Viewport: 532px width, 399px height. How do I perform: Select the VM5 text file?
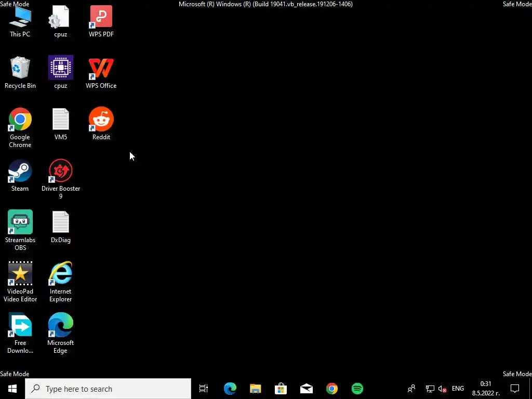coord(60,124)
